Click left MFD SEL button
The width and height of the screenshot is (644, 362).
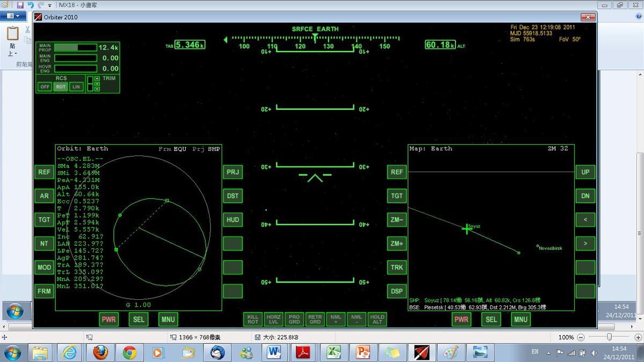pos(138,320)
